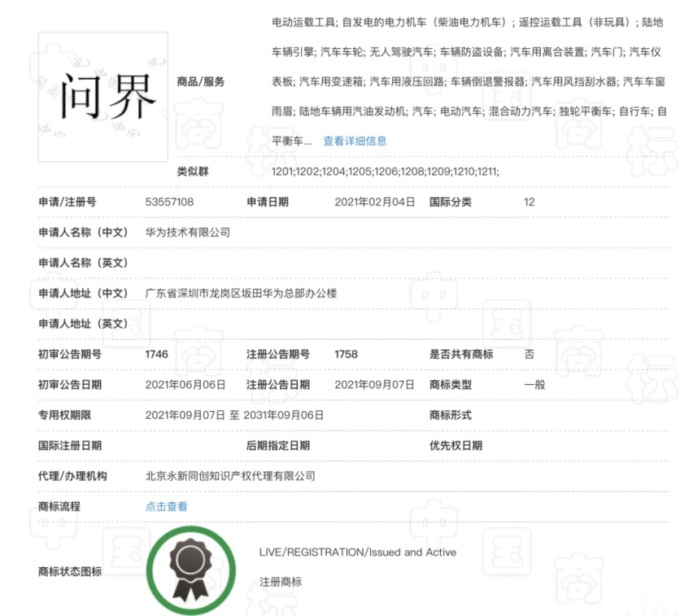The image size is (693, 616).
Task: Select the application date 2021年02月04日
Action: point(375,202)
